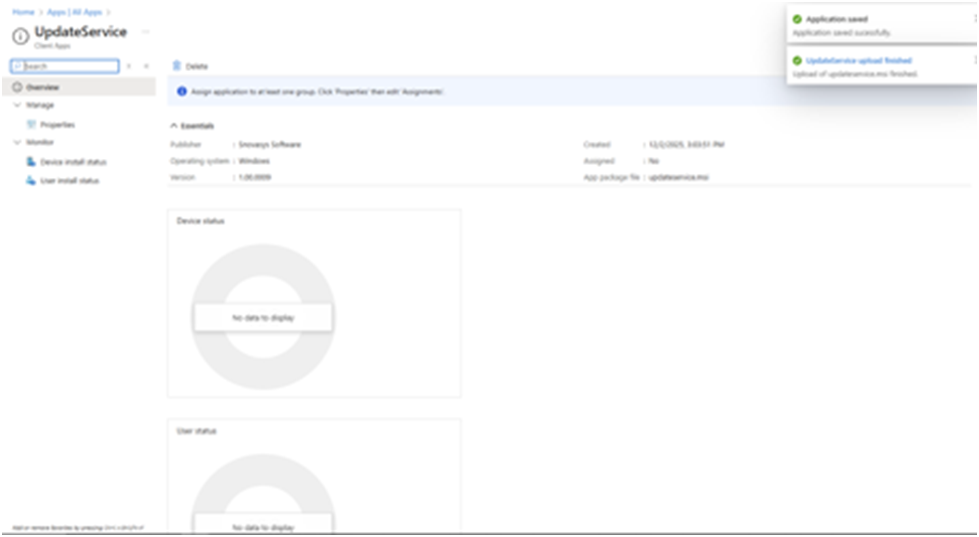This screenshot has width=979, height=537.
Task: Click the green check on upload finished notification
Action: (x=797, y=61)
